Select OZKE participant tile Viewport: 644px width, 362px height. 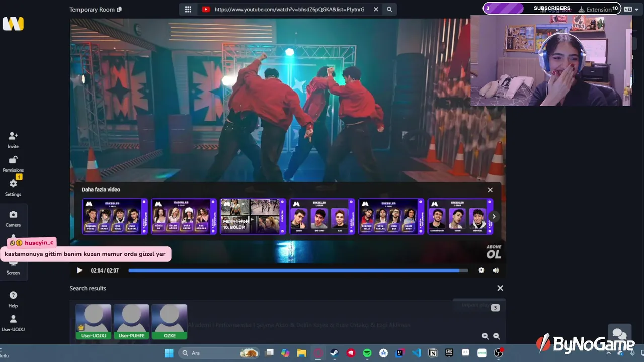coord(170,321)
